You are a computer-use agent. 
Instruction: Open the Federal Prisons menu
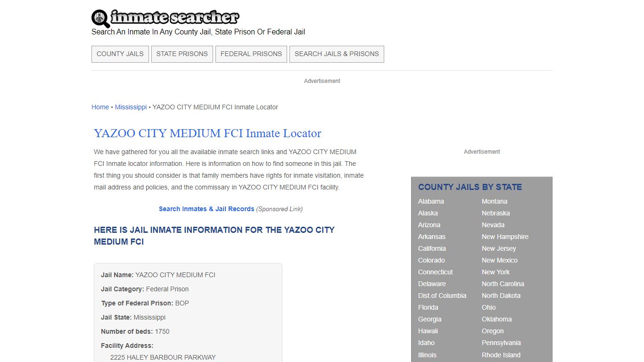[x=251, y=54]
